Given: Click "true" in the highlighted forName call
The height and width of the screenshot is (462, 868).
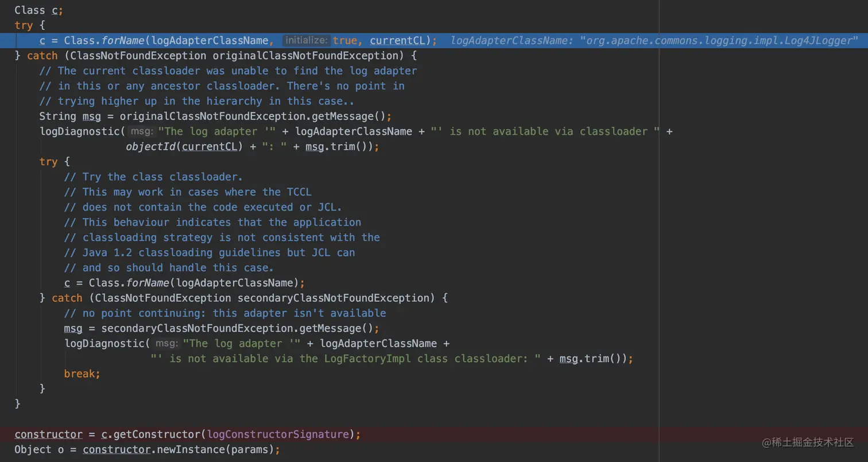Looking at the screenshot, I should click(x=345, y=41).
